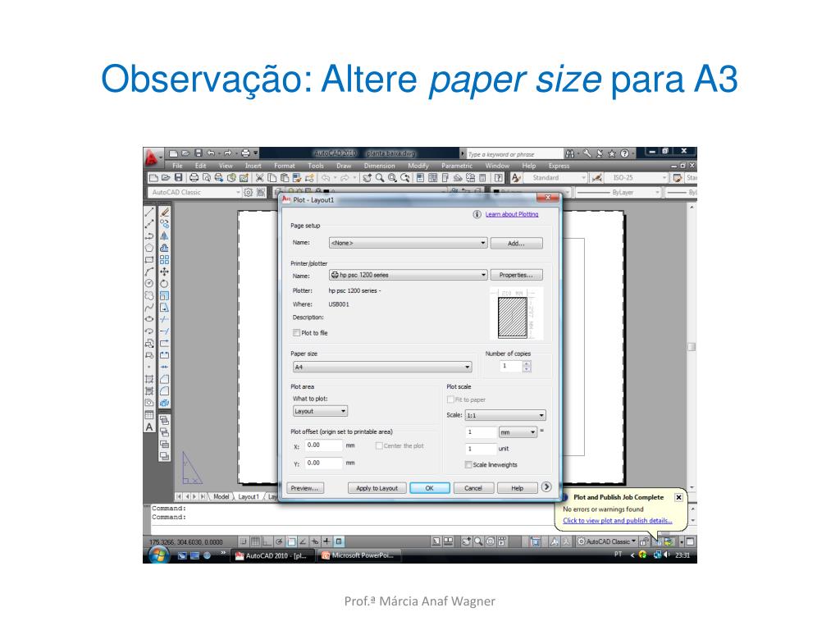Click the X plot offset field
The width and height of the screenshot is (840, 630).
click(x=323, y=445)
